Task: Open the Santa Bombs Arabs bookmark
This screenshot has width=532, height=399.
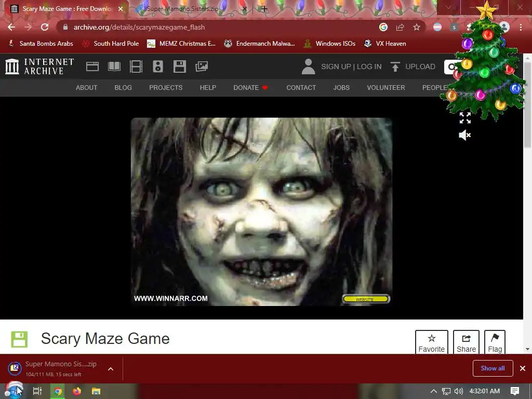Action: click(x=41, y=44)
